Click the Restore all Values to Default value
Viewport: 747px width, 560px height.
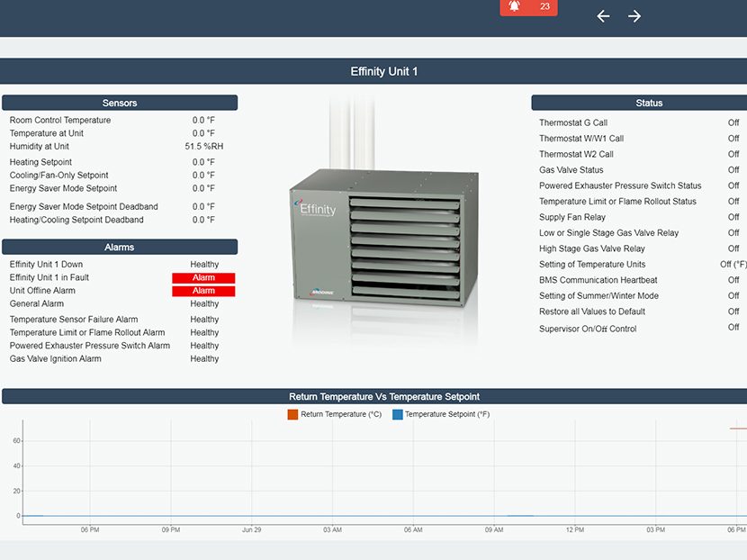click(733, 312)
